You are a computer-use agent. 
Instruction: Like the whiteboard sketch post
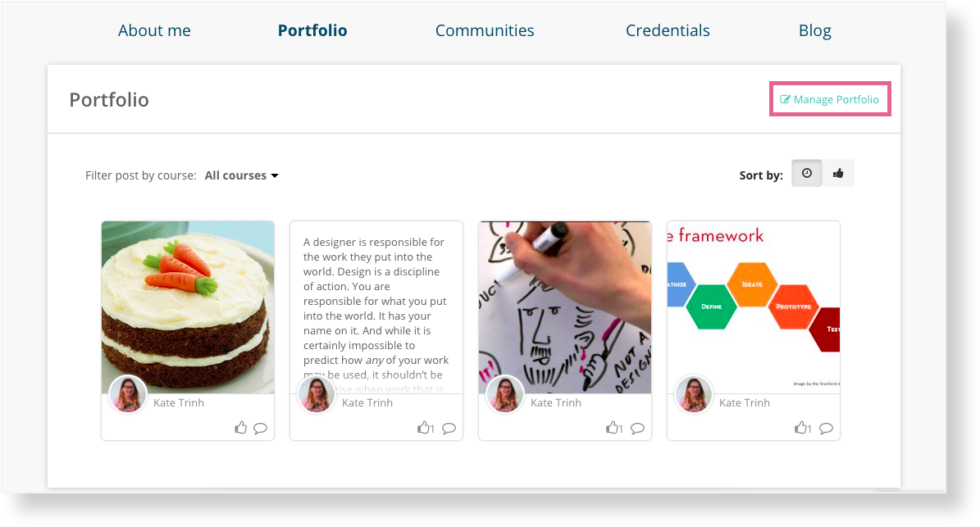click(x=613, y=428)
